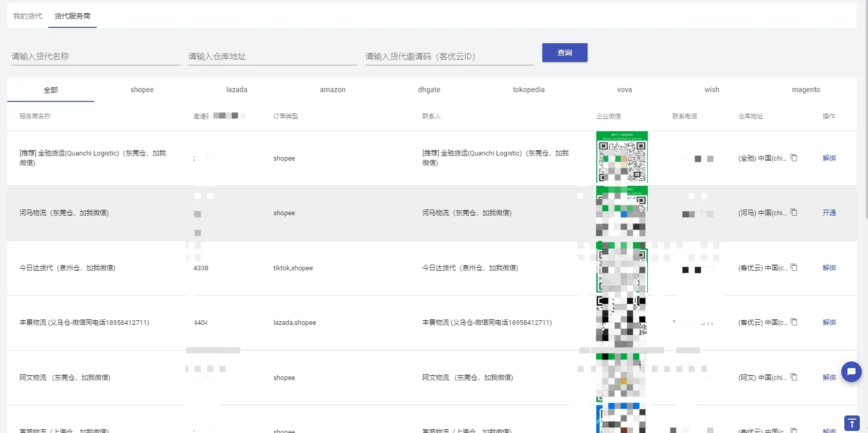Filter by magento platform tab
Image resolution: width=868 pixels, height=433 pixels.
(x=806, y=90)
